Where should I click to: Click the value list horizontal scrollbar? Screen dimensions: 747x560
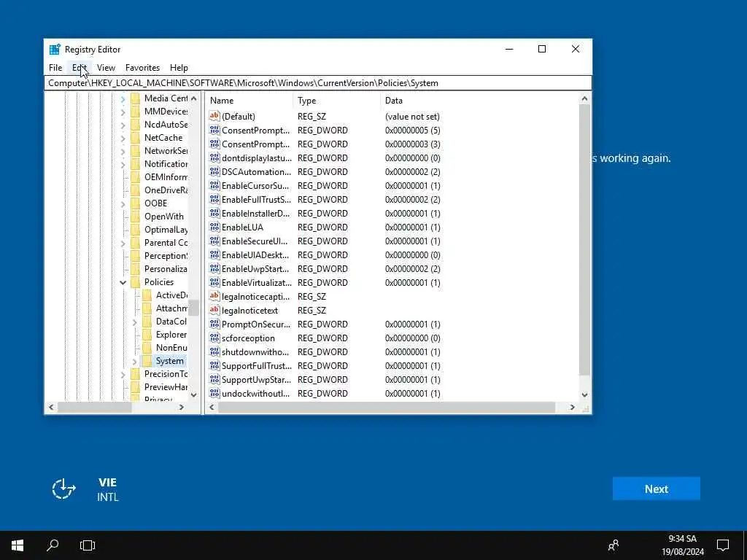tap(387, 407)
